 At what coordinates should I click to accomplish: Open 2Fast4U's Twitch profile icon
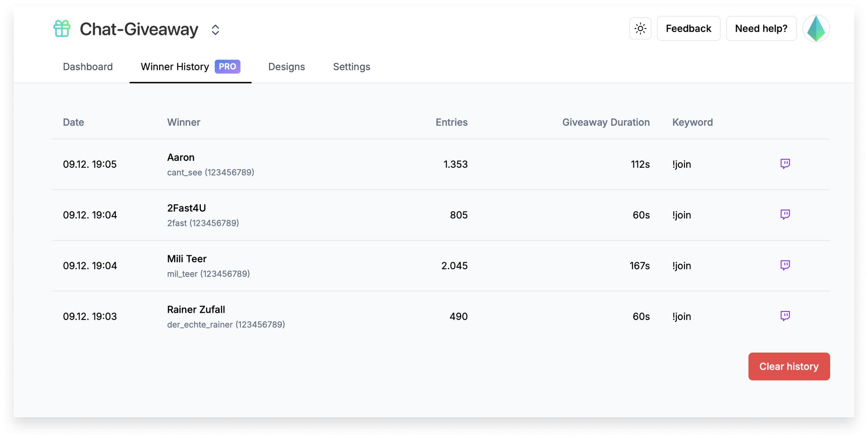[x=785, y=215]
